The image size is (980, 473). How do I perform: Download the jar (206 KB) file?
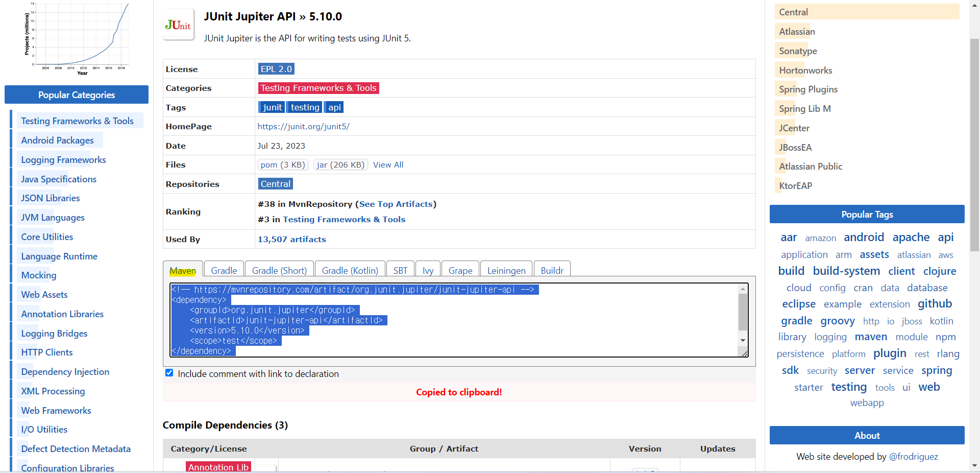[340, 164]
